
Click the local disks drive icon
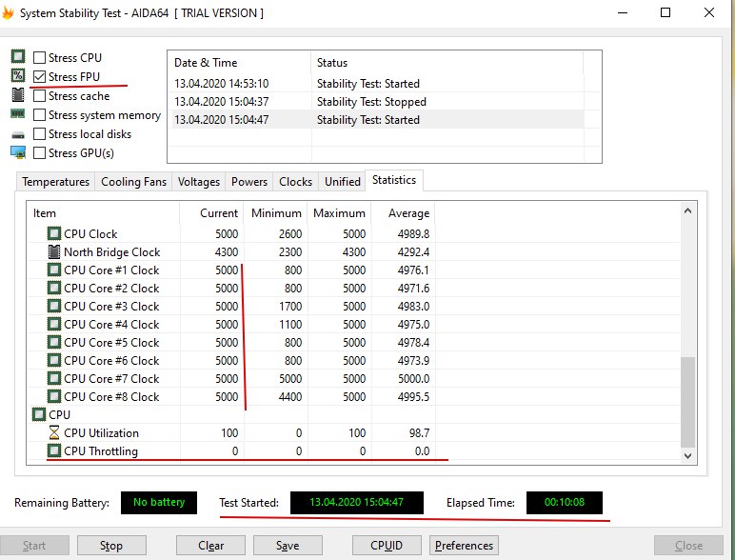click(18, 135)
